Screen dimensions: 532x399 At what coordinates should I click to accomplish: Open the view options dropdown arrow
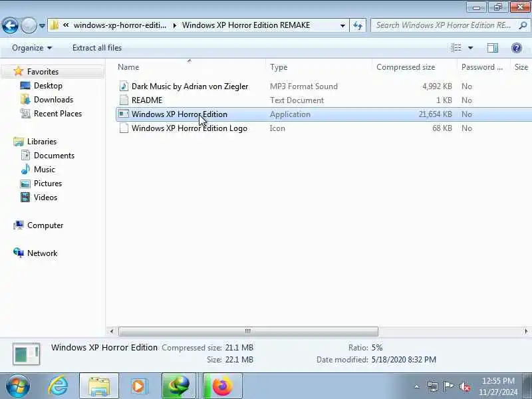(x=470, y=48)
